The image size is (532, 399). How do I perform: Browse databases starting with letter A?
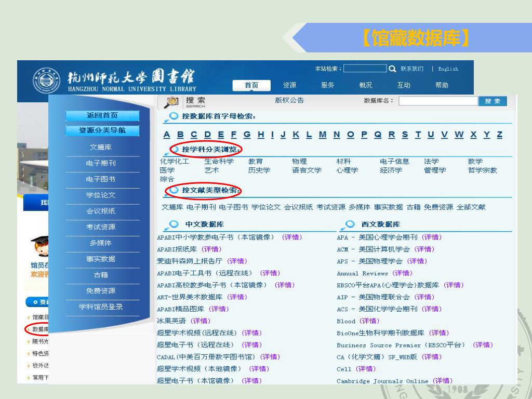tap(167, 135)
